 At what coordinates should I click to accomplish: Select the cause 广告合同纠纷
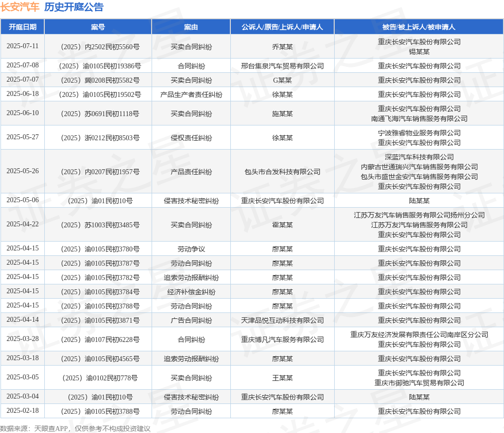(x=191, y=320)
